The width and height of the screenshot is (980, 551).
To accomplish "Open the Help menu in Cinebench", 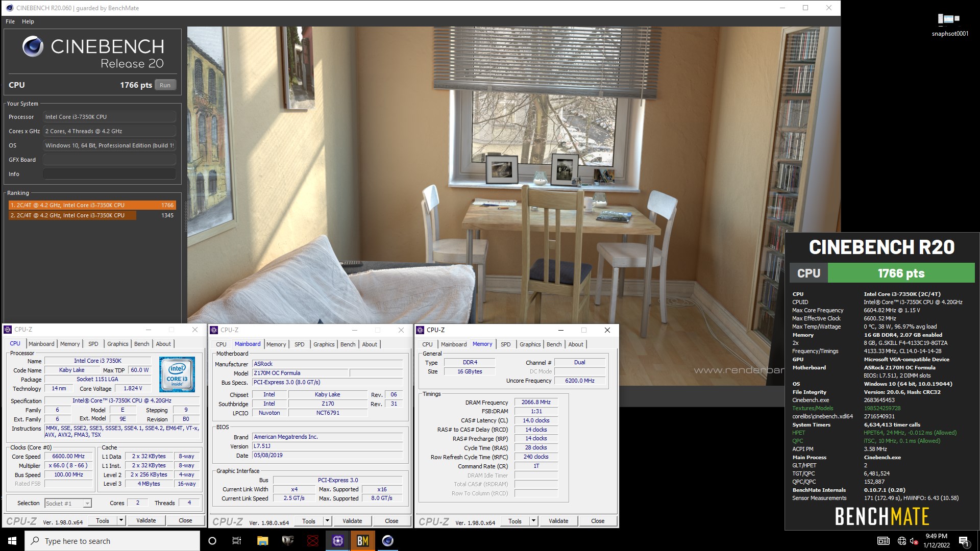I will 28,21.
